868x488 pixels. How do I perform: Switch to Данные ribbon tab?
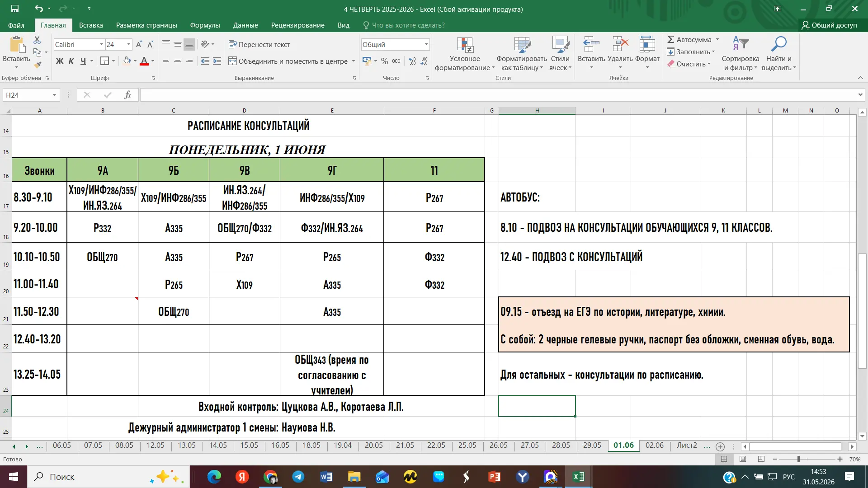pos(245,25)
